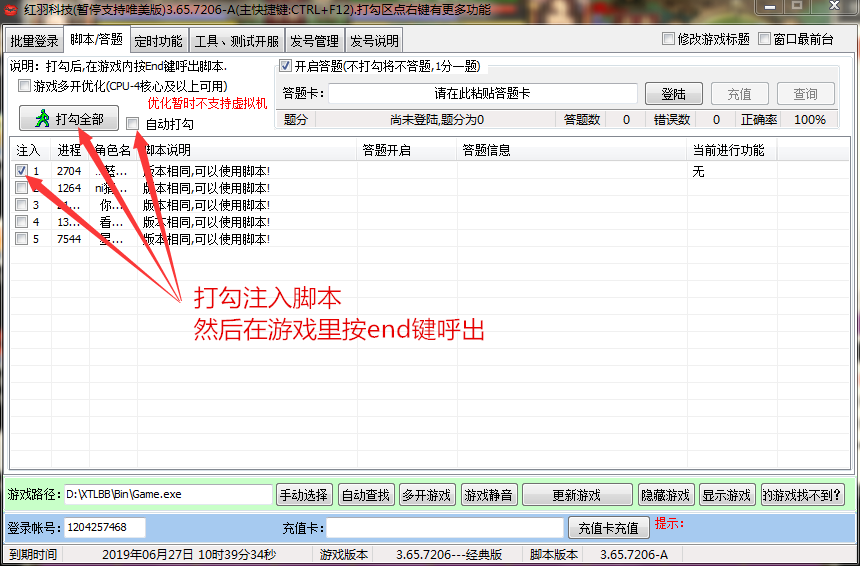This screenshot has height=566, width=860.
Task: Check the 自动打勾 checkbox
Action: (133, 124)
